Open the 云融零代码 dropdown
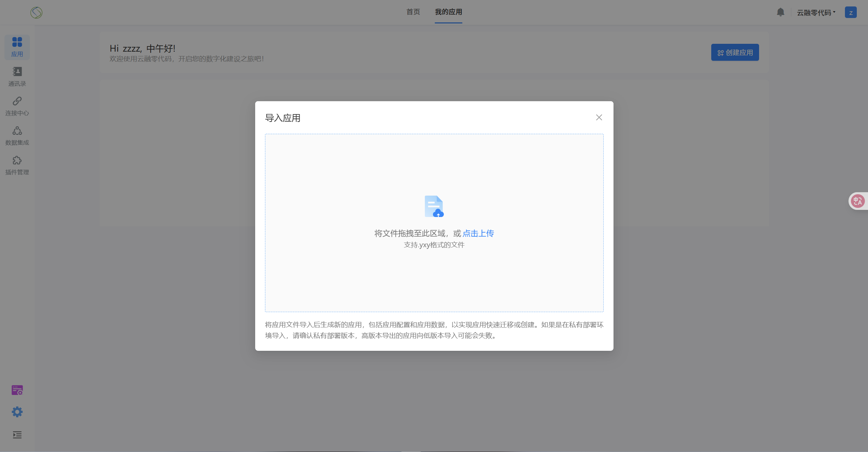The width and height of the screenshot is (868, 452). pos(816,13)
